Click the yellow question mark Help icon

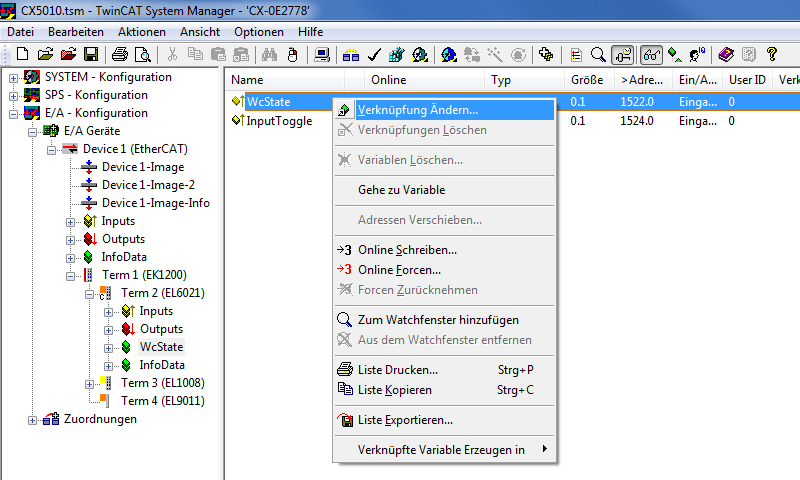tap(771, 54)
